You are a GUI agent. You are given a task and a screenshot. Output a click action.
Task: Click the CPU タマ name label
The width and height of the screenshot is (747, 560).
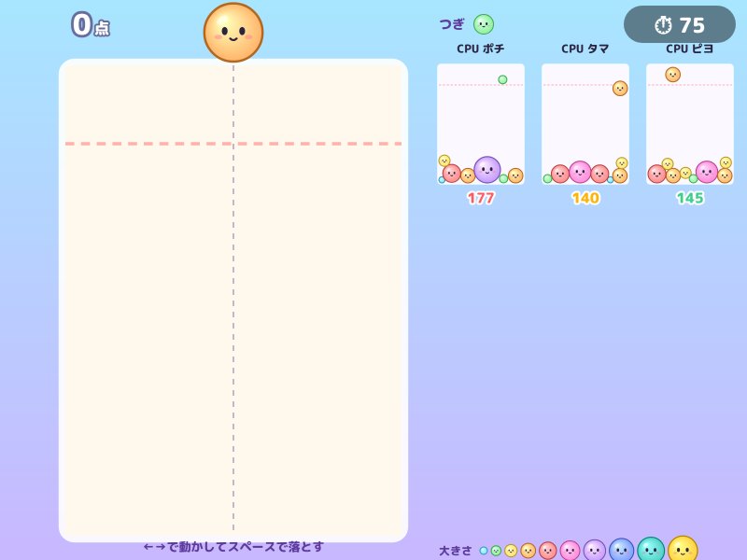pos(585,49)
